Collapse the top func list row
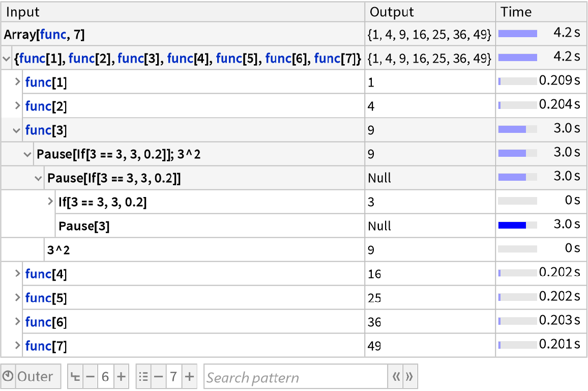This screenshot has height=391, width=588. [6, 58]
